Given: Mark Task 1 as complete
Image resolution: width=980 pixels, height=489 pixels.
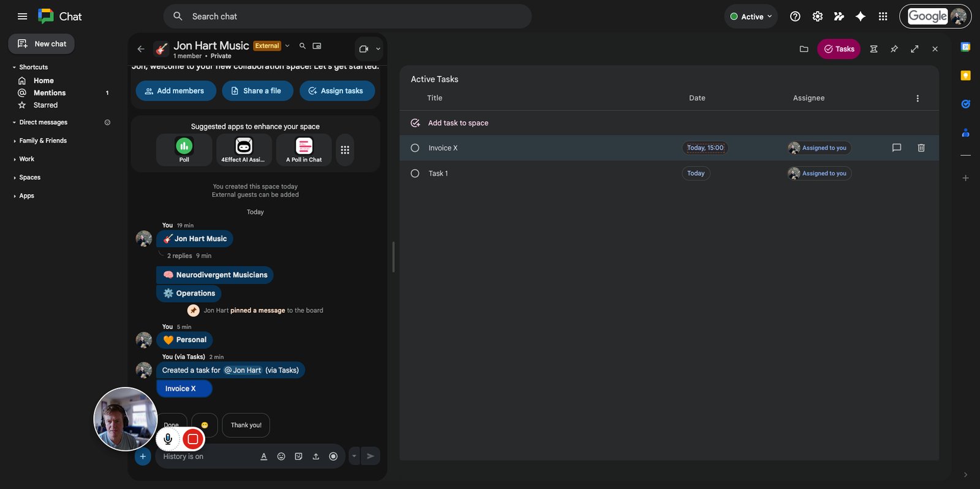Looking at the screenshot, I should coord(415,174).
